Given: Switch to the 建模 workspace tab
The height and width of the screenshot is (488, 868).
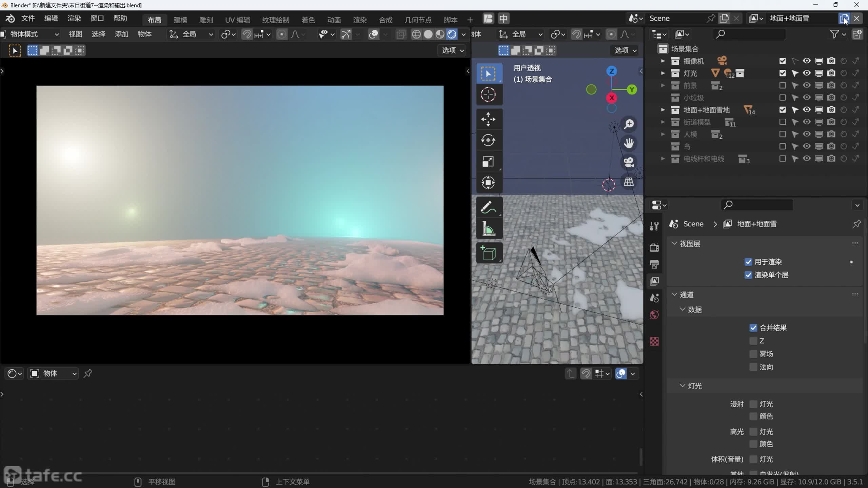Looking at the screenshot, I should 180,20.
